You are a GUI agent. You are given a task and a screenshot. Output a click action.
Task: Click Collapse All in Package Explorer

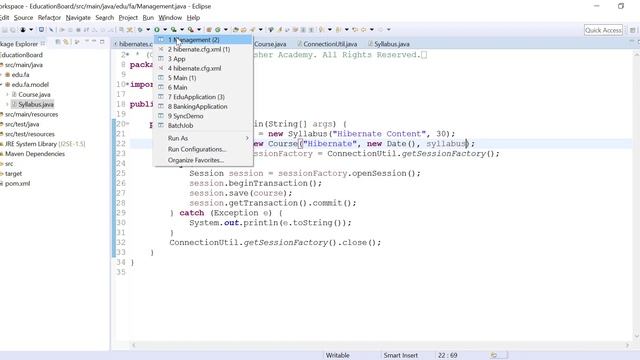[58, 42]
